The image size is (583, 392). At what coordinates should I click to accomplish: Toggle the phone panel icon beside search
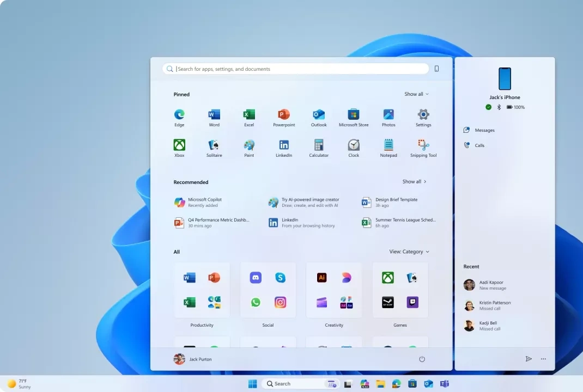coord(436,69)
